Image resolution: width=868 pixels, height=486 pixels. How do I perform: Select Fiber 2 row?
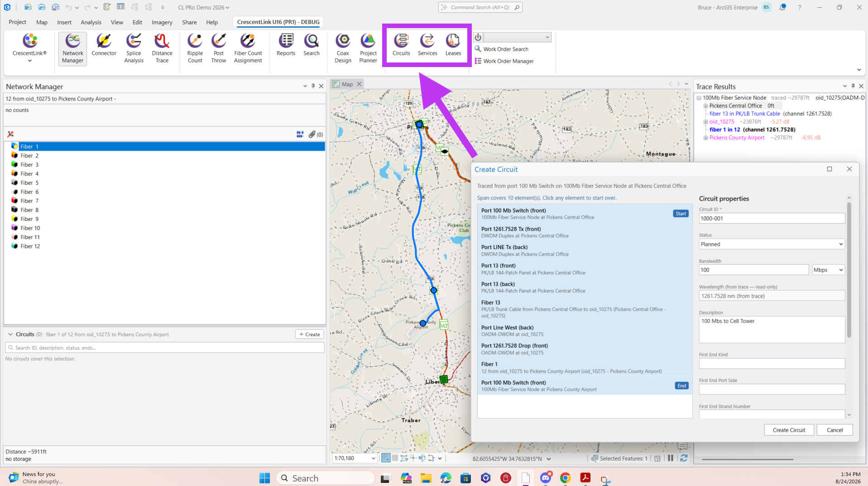click(165, 155)
